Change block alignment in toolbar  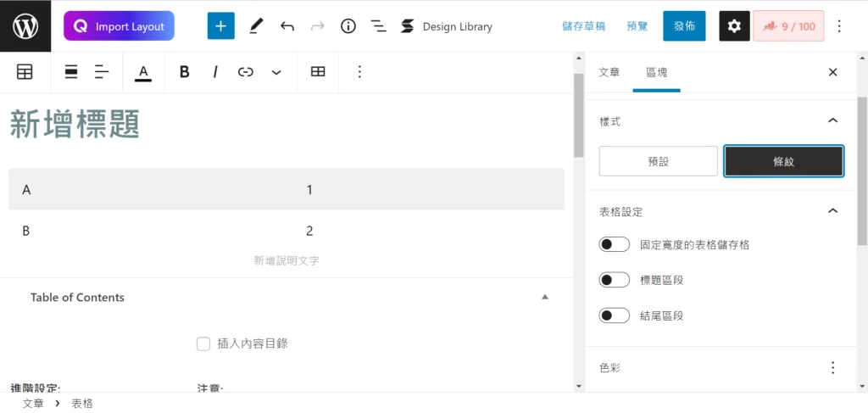coord(71,72)
